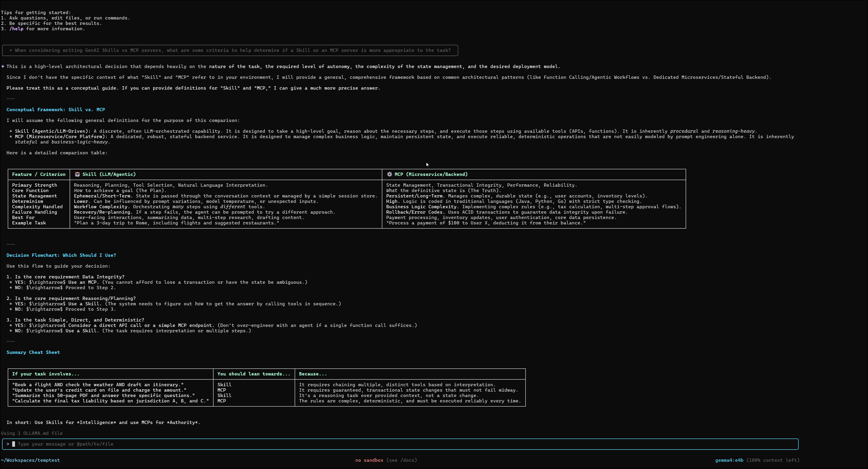Click the 'Because...' column header
The width and height of the screenshot is (868, 469).
pos(312,374)
